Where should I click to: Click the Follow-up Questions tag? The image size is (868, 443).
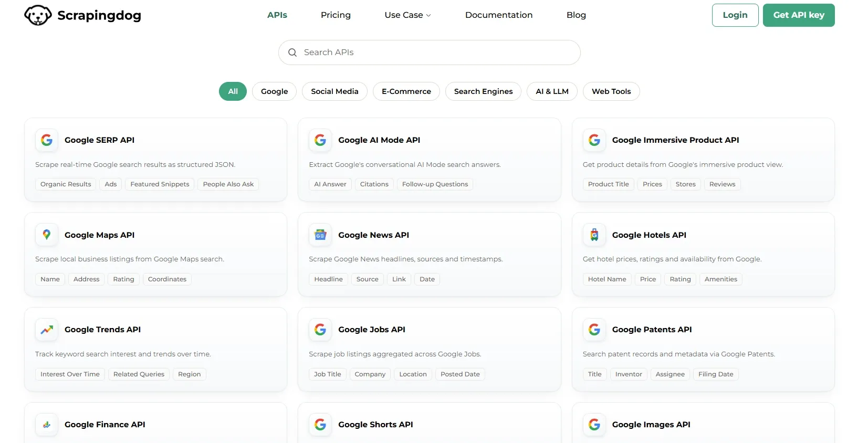click(435, 184)
